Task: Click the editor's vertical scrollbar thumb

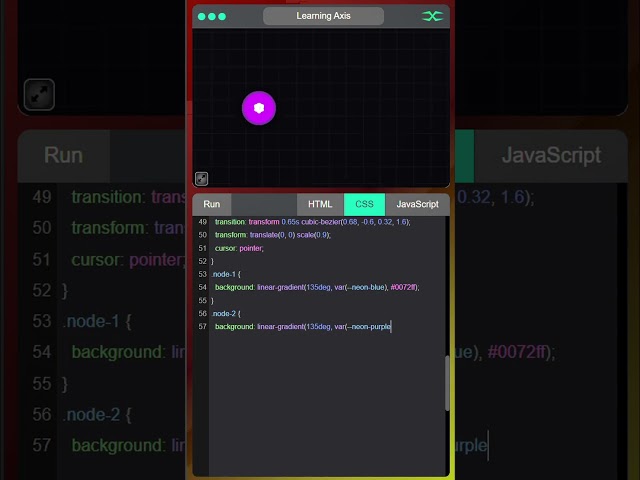Action: tap(447, 383)
